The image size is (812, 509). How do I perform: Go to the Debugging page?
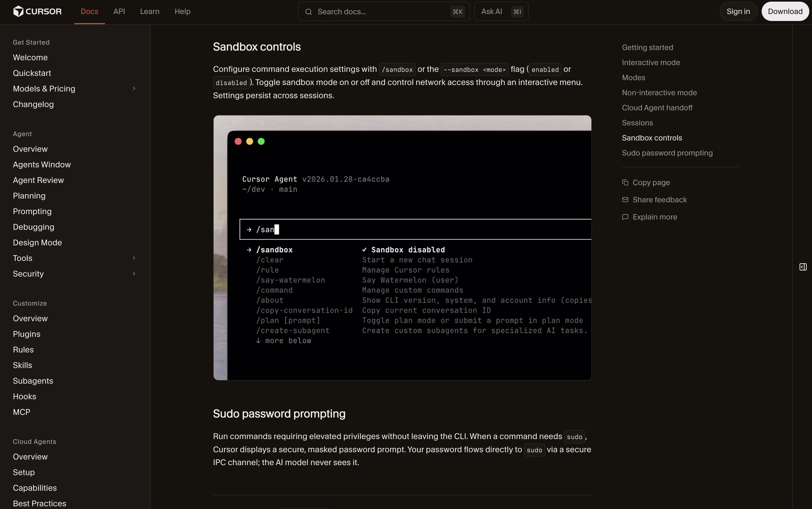(34, 227)
